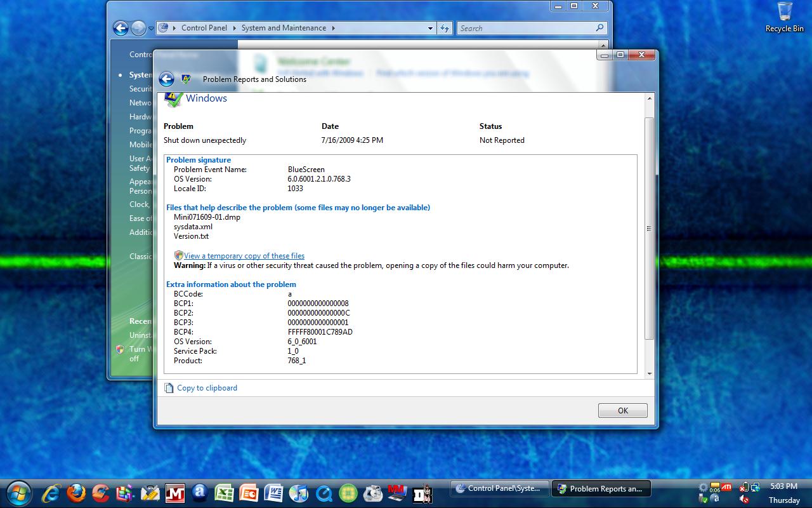The image size is (812, 508).
Task: Go back in Problem Reports and Solutions
Action: tap(166, 79)
